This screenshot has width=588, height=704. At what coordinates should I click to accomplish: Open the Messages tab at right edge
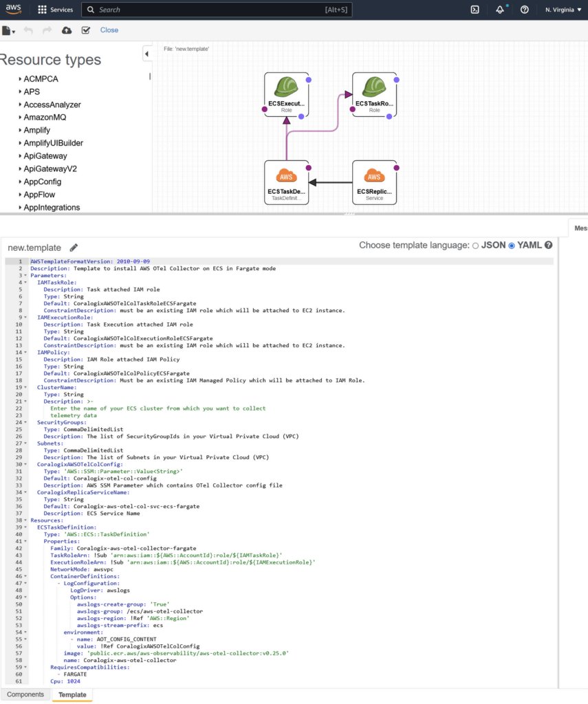580,228
